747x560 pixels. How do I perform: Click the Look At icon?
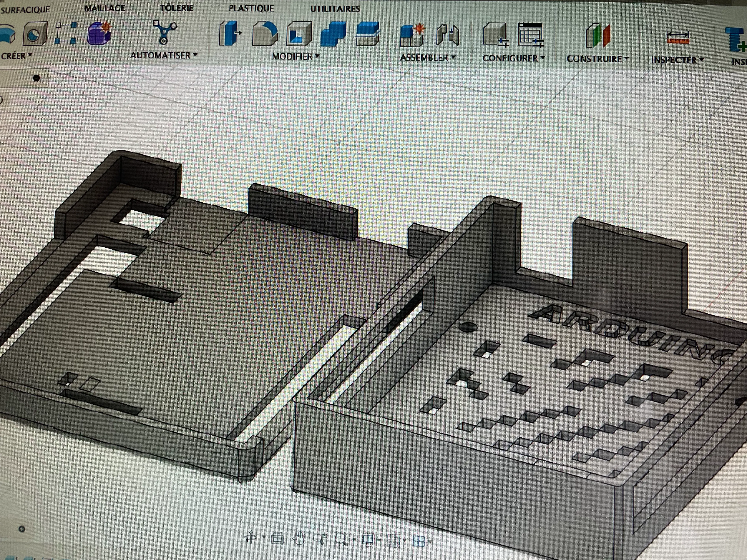point(277,539)
